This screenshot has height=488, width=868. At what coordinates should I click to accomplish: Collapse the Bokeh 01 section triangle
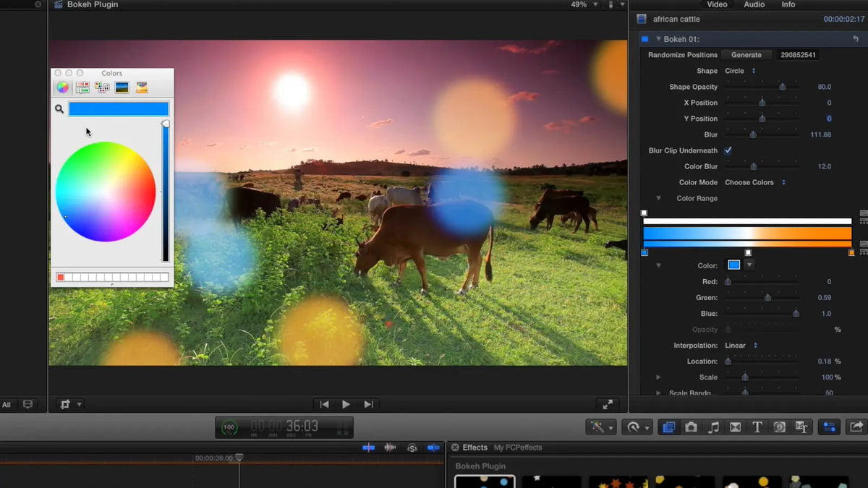[x=659, y=39]
